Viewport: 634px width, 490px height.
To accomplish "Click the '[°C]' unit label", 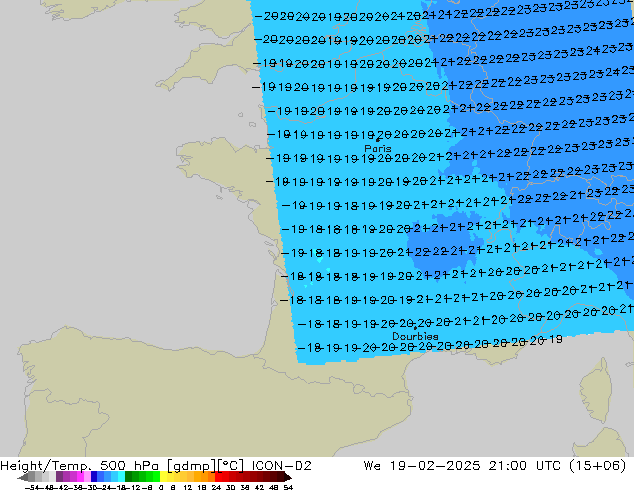I will pyautogui.click(x=230, y=466).
